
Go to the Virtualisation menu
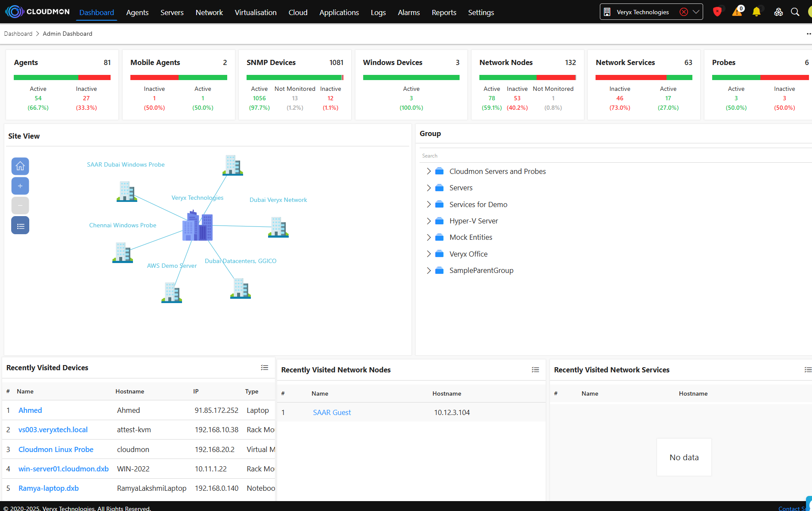pos(256,12)
